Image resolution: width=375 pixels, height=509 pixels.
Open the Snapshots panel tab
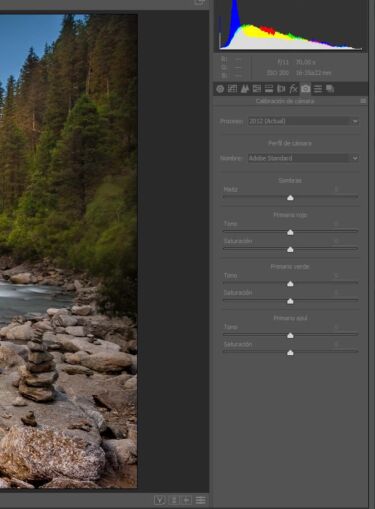tap(330, 89)
